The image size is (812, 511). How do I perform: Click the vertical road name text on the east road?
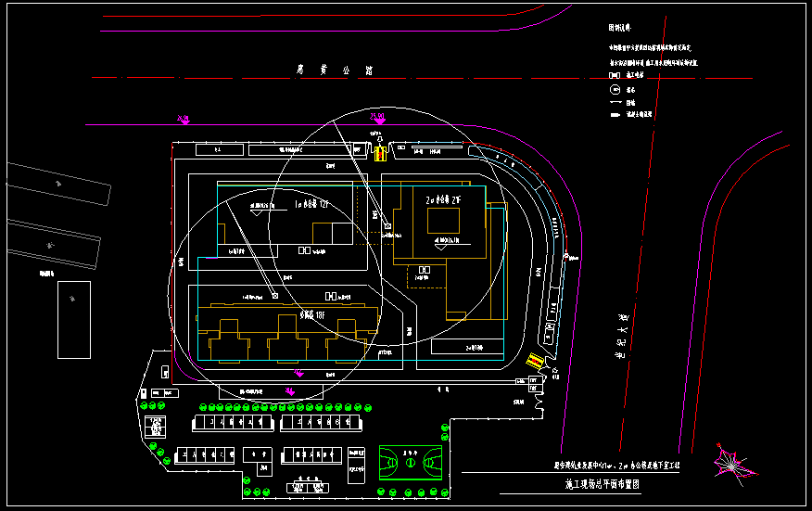click(621, 336)
